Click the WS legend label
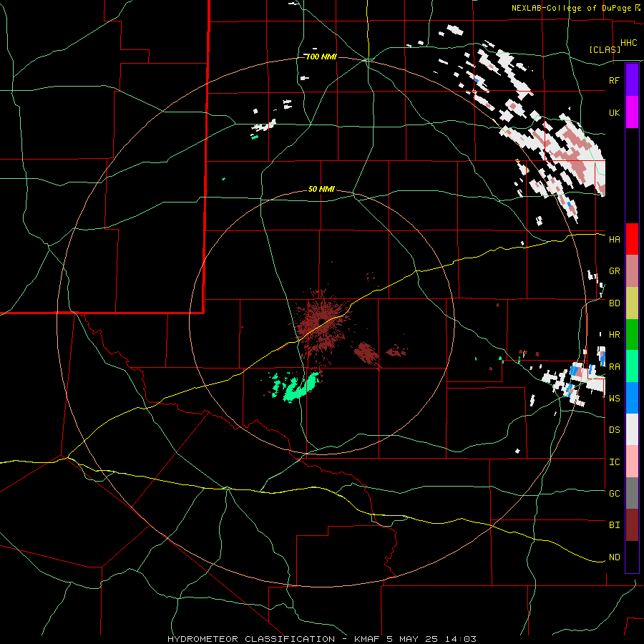The height and width of the screenshot is (644, 644). tap(614, 399)
